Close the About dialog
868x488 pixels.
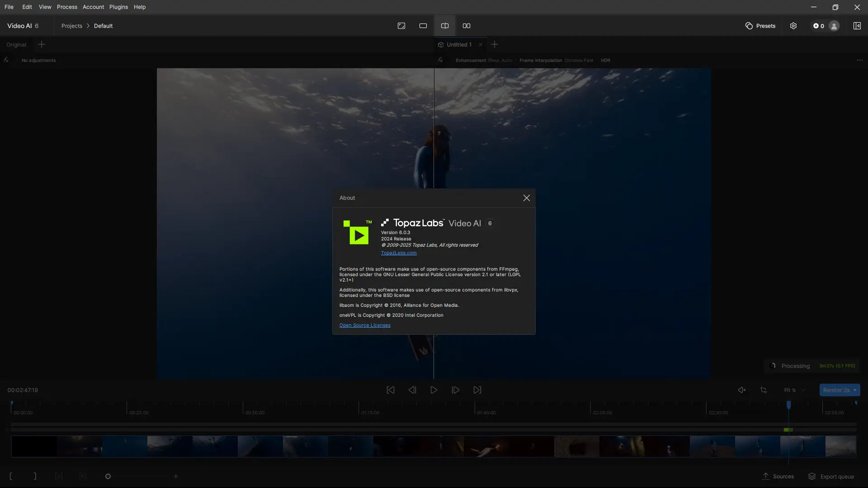coord(527,198)
